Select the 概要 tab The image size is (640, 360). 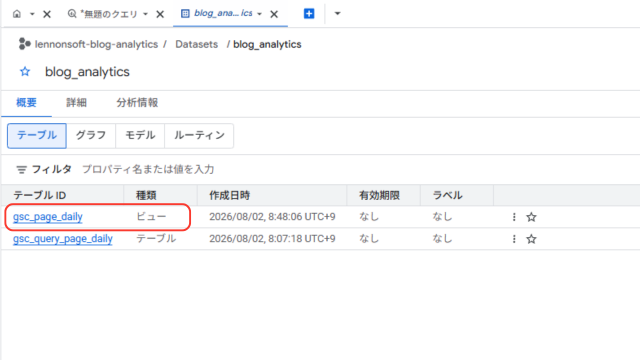point(27,102)
